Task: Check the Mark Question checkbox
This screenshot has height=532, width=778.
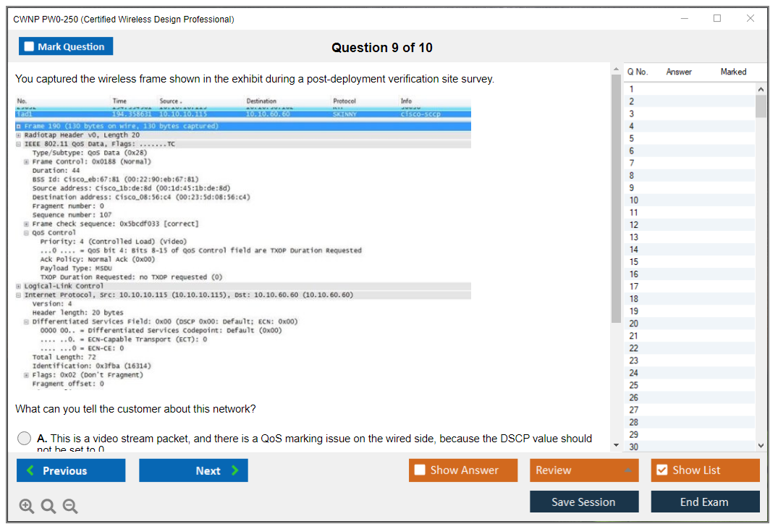Action: (x=30, y=47)
